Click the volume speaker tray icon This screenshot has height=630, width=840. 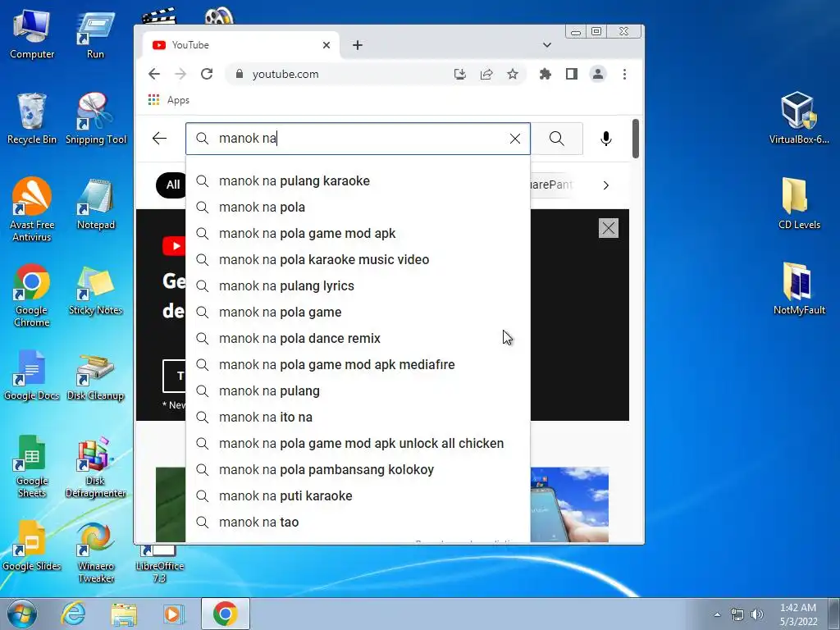757,614
